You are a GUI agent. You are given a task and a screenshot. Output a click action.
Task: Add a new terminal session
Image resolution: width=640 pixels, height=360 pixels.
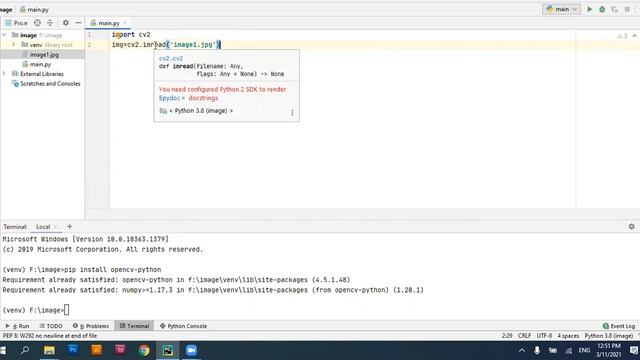[x=69, y=227]
